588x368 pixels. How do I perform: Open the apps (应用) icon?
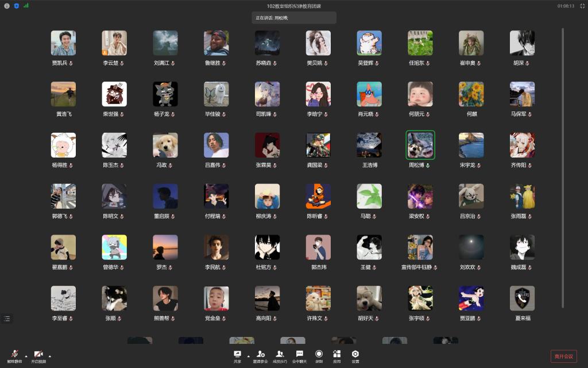(x=337, y=355)
